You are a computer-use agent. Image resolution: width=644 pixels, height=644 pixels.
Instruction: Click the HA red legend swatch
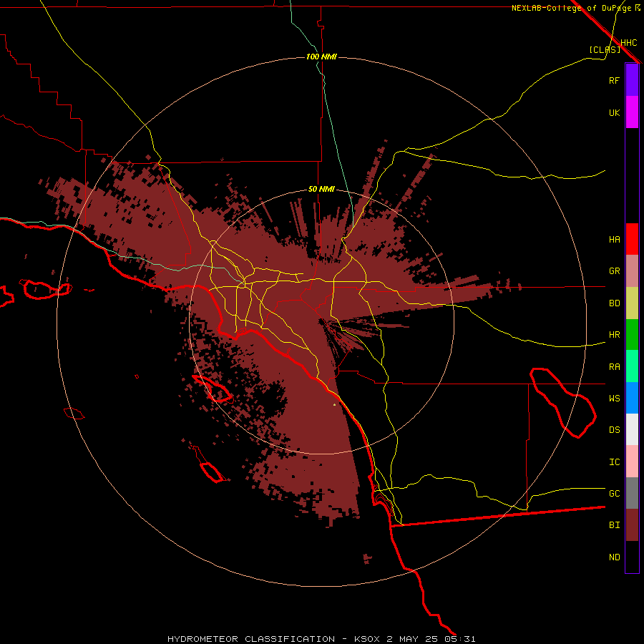click(632, 239)
